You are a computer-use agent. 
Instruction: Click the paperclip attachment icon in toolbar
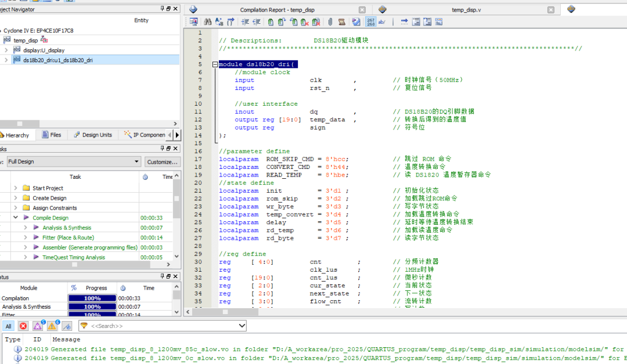pyautogui.click(x=330, y=21)
